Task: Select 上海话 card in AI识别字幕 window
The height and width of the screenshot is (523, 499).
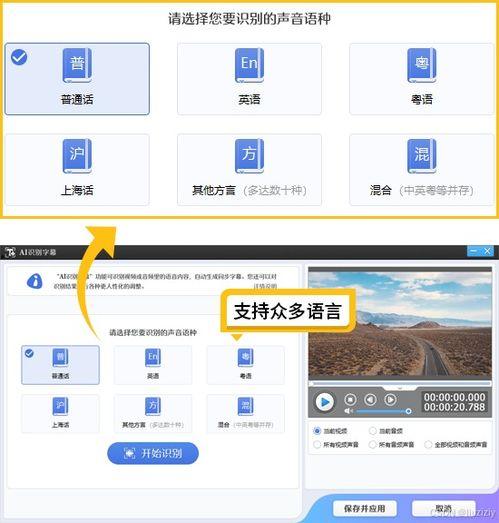Action: [x=60, y=414]
